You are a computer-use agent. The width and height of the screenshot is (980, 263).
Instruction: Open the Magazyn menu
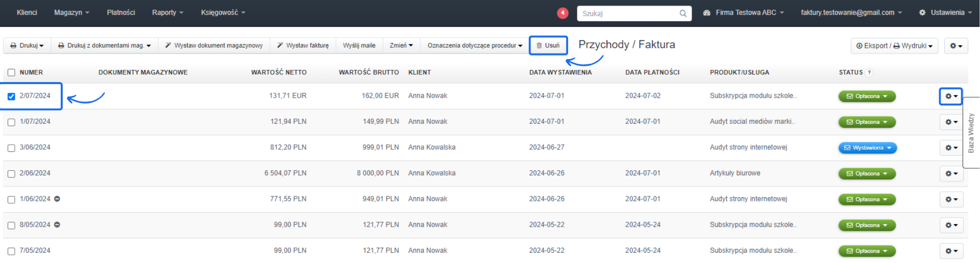click(71, 12)
